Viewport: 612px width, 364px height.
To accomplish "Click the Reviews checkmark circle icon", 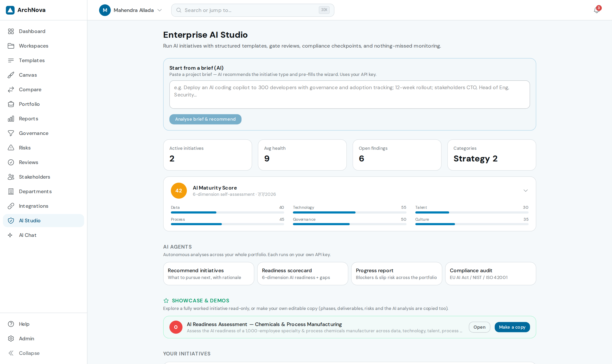I will (x=11, y=162).
